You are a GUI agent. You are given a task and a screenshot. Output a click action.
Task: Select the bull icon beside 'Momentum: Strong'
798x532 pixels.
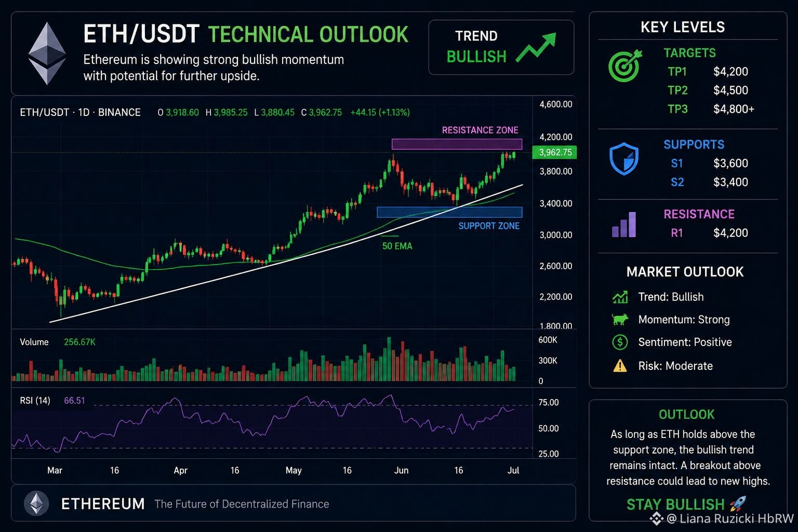click(620, 320)
